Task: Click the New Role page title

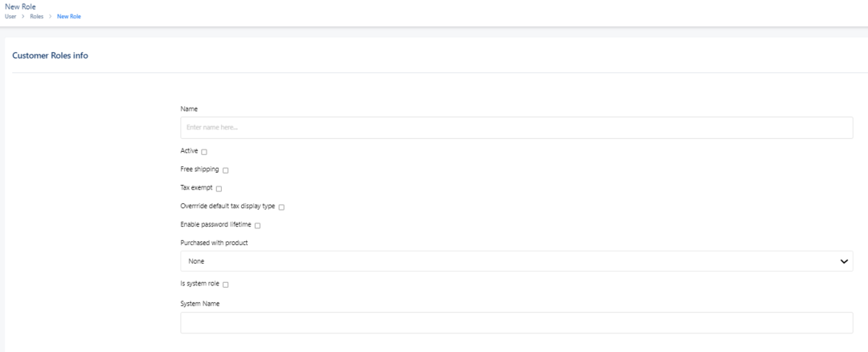Action: pos(20,6)
